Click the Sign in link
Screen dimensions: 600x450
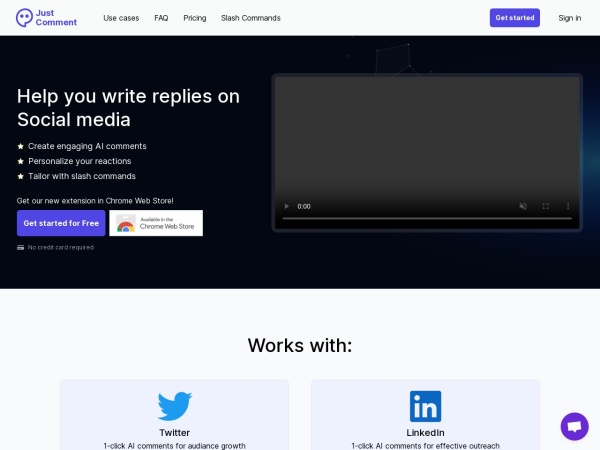click(569, 18)
